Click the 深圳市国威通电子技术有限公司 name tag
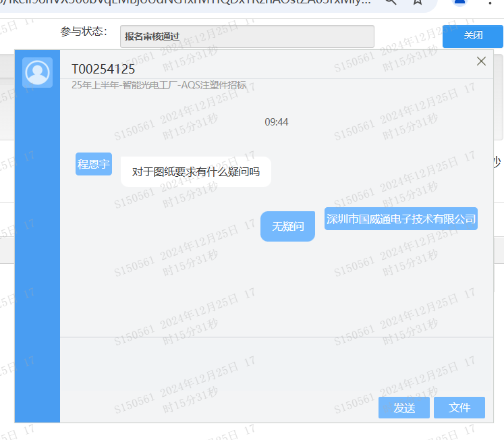 pos(401,219)
